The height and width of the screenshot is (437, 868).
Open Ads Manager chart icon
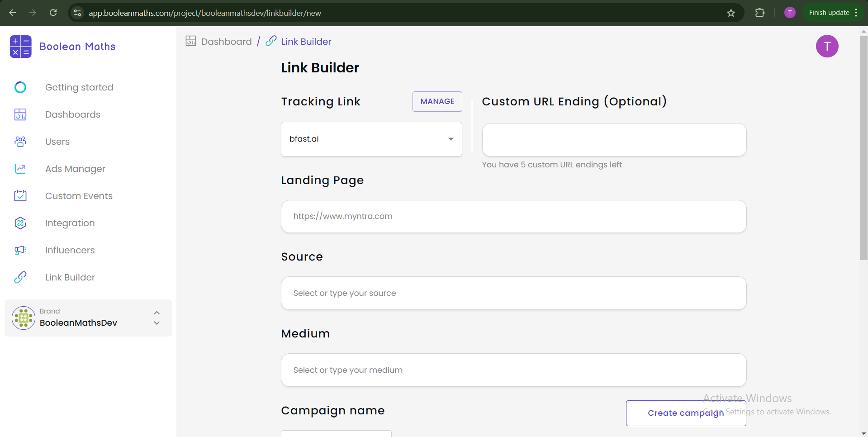(20, 169)
